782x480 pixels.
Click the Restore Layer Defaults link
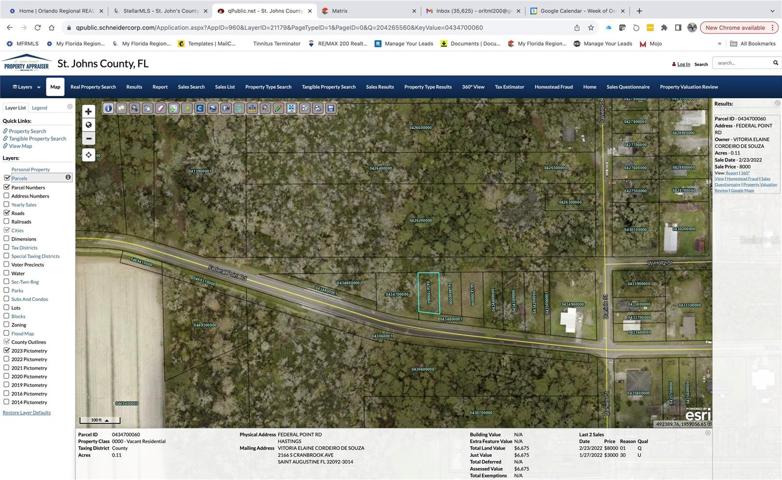tap(26, 413)
